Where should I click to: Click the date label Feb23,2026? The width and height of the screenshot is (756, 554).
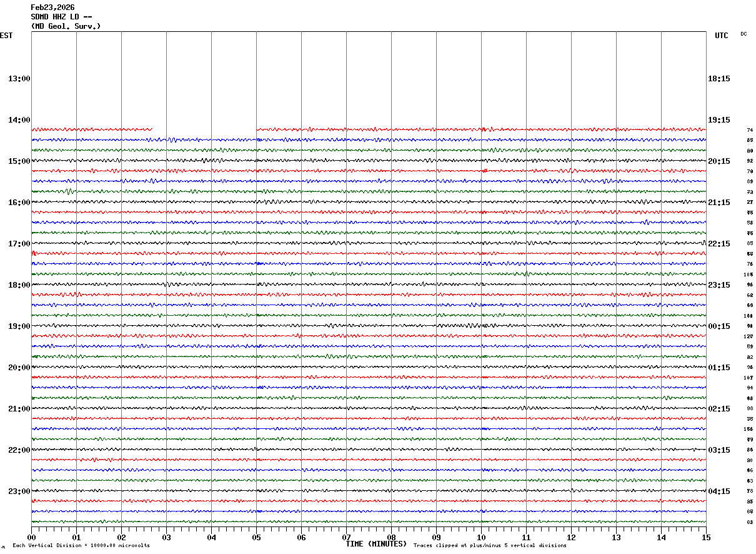coord(52,8)
